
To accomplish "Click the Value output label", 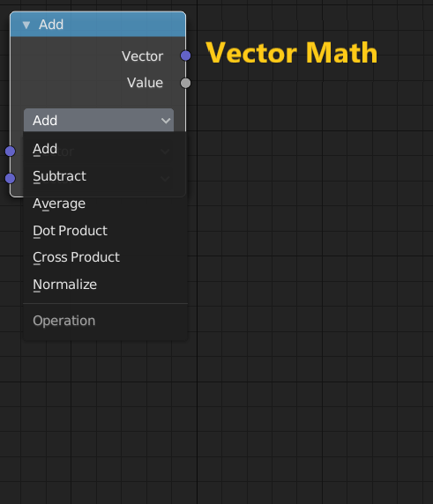I will coord(145,83).
